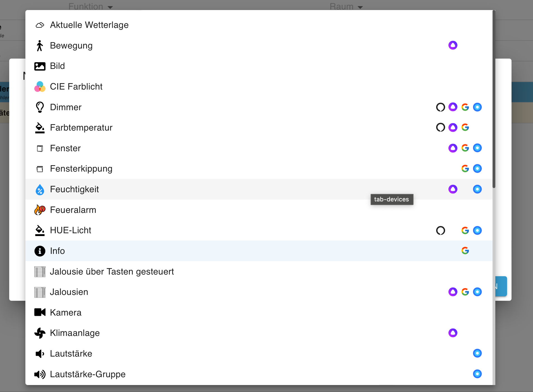This screenshot has height=392, width=533.
Task: Pick the Fenster label
Action: click(x=65, y=148)
